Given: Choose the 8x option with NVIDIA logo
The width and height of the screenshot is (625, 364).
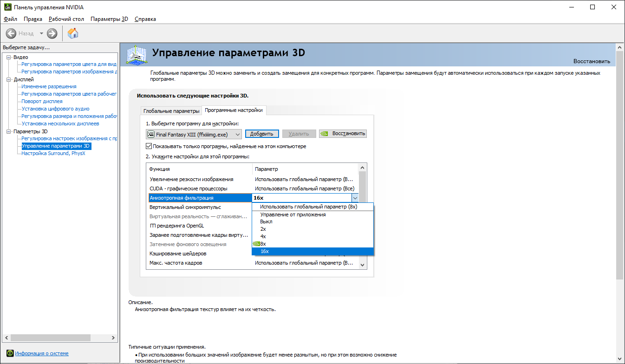Looking at the screenshot, I should 312,244.
